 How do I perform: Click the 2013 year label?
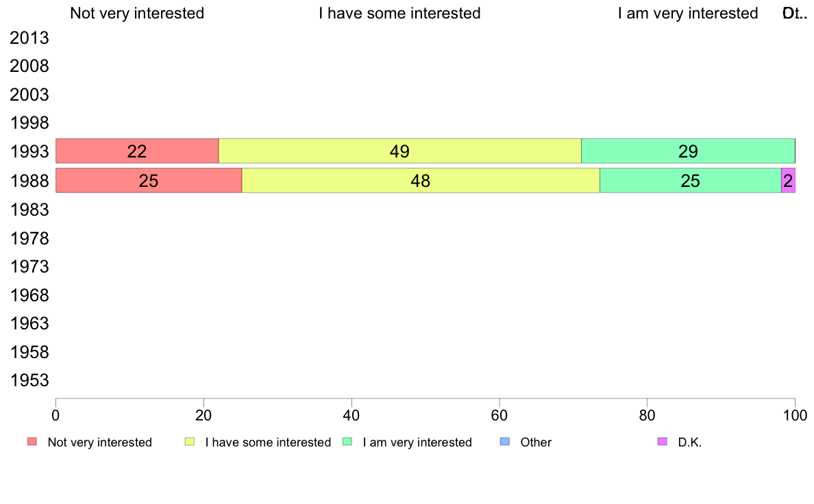click(29, 38)
